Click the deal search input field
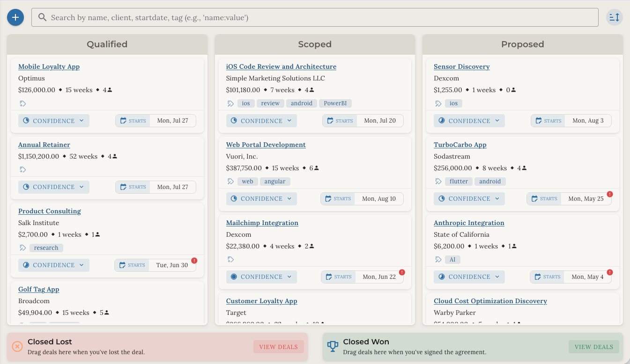The height and width of the screenshot is (364, 630). click(315, 17)
